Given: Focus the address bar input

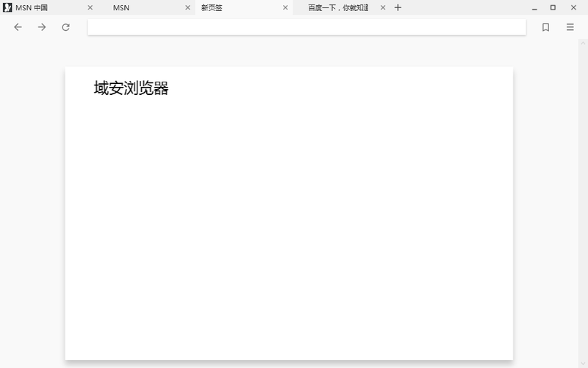Looking at the screenshot, I should (306, 27).
